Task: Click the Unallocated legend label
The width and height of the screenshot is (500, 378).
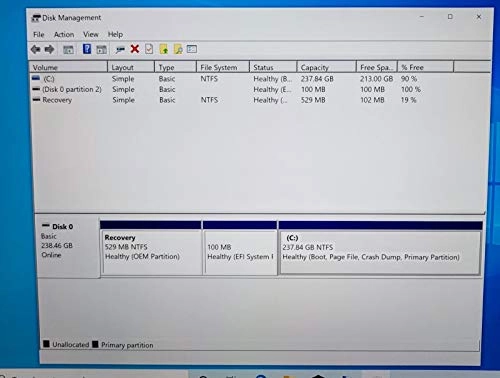Action: point(71,344)
